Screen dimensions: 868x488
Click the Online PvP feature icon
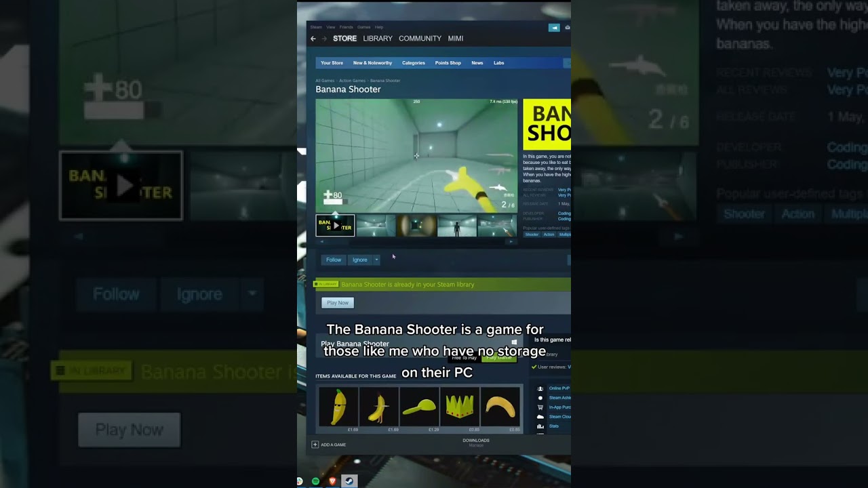pos(540,388)
